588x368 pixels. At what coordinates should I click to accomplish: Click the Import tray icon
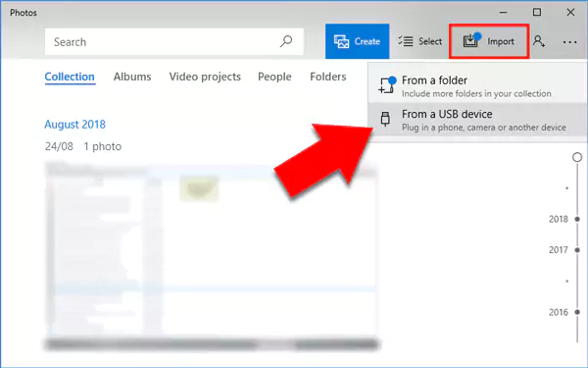pos(470,40)
